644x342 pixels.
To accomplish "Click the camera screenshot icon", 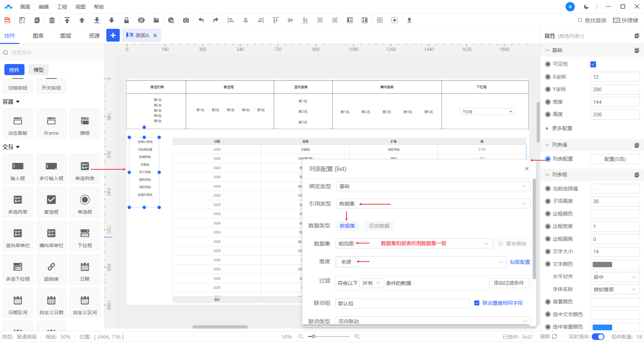I will [186, 20].
